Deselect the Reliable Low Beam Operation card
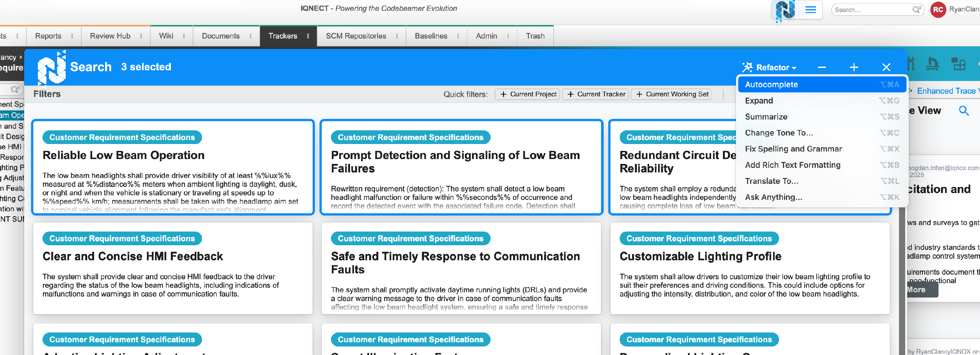The width and height of the screenshot is (980, 355). [173, 168]
